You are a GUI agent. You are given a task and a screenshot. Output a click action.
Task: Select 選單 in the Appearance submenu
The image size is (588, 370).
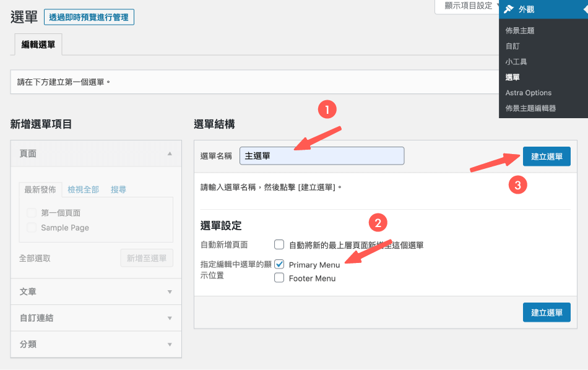512,77
